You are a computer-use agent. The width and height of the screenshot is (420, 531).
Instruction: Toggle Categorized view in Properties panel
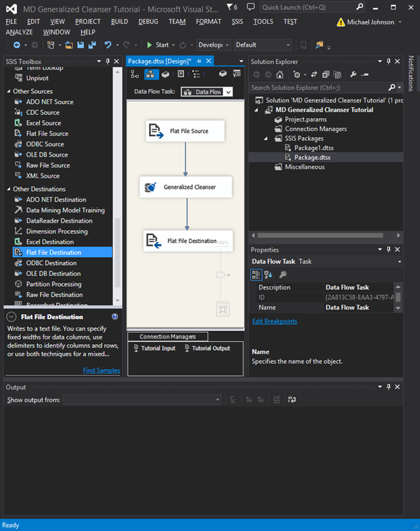click(x=256, y=275)
